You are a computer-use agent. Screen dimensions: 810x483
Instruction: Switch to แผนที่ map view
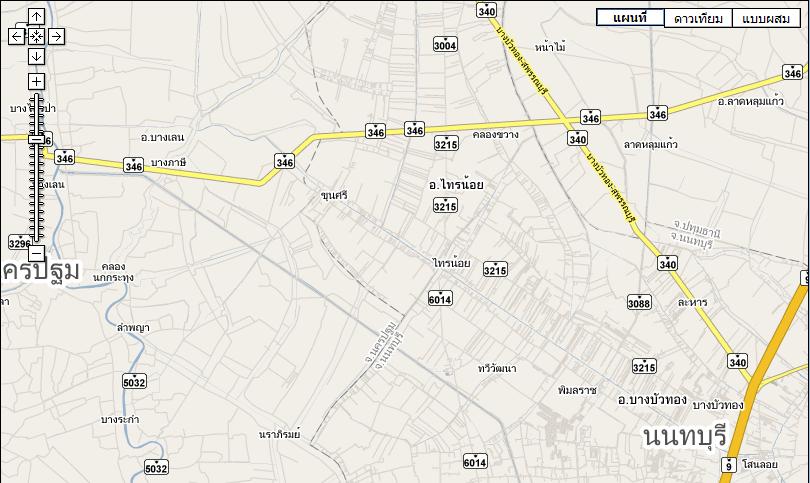click(630, 18)
